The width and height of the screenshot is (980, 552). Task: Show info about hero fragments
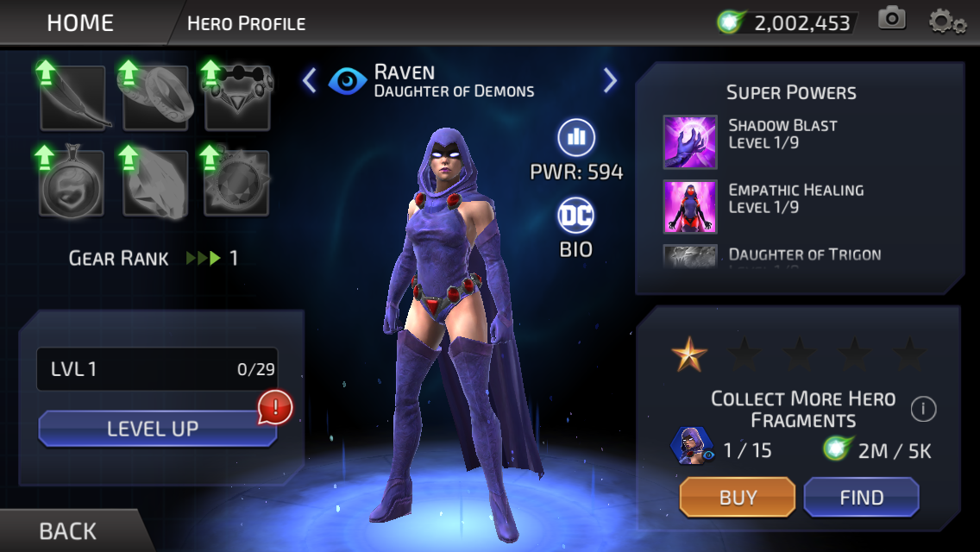tap(923, 410)
